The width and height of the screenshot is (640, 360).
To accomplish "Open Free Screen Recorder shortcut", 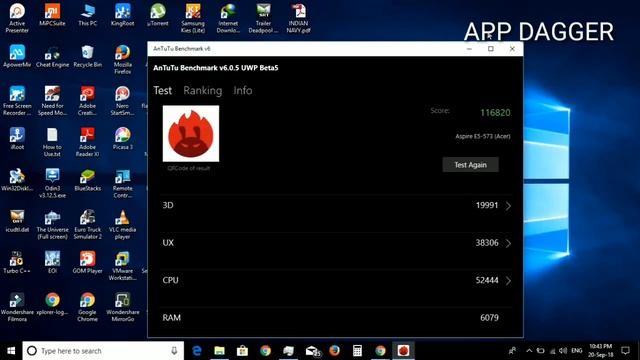I will pyautogui.click(x=17, y=101).
